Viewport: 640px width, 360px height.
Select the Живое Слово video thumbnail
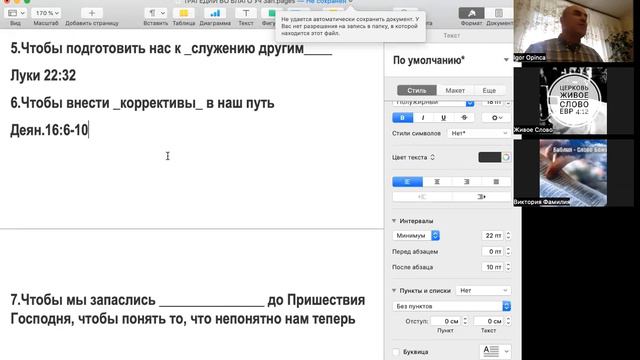click(x=573, y=101)
